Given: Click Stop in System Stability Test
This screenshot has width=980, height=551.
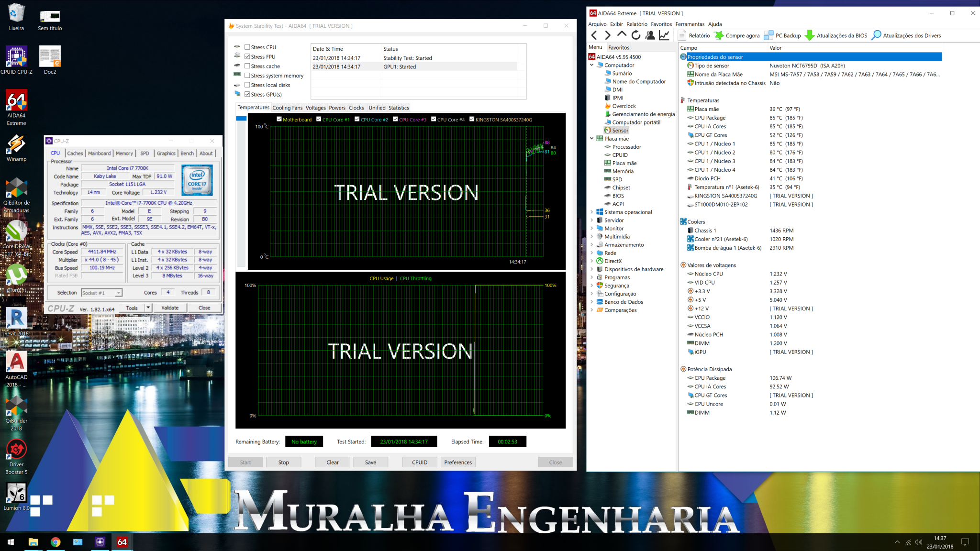Looking at the screenshot, I should (x=283, y=462).
